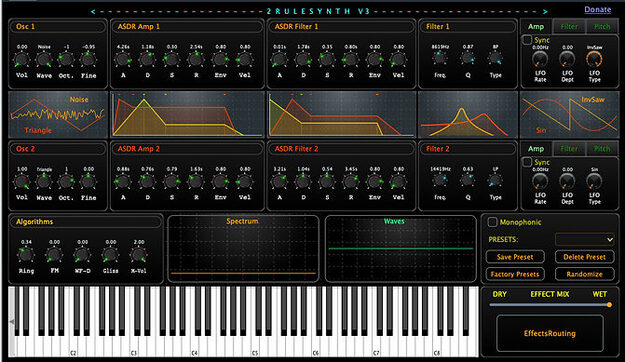Click the top LFO Type knob

click(594, 60)
